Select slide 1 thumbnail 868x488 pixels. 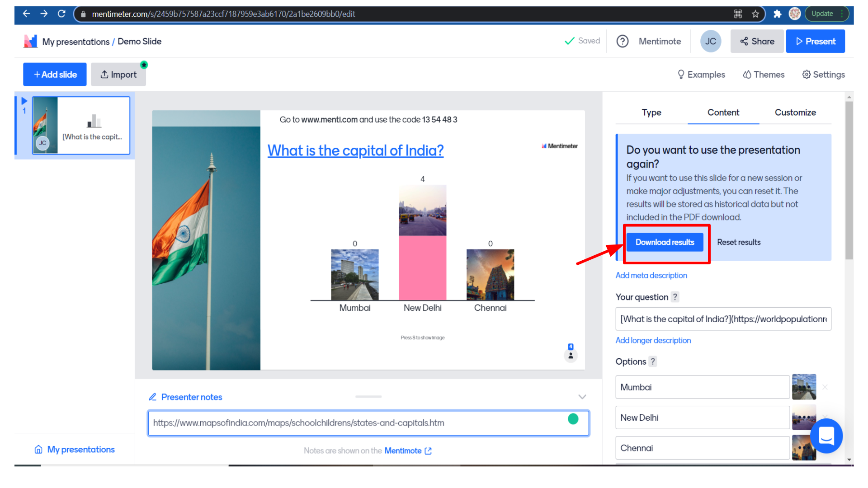[81, 125]
